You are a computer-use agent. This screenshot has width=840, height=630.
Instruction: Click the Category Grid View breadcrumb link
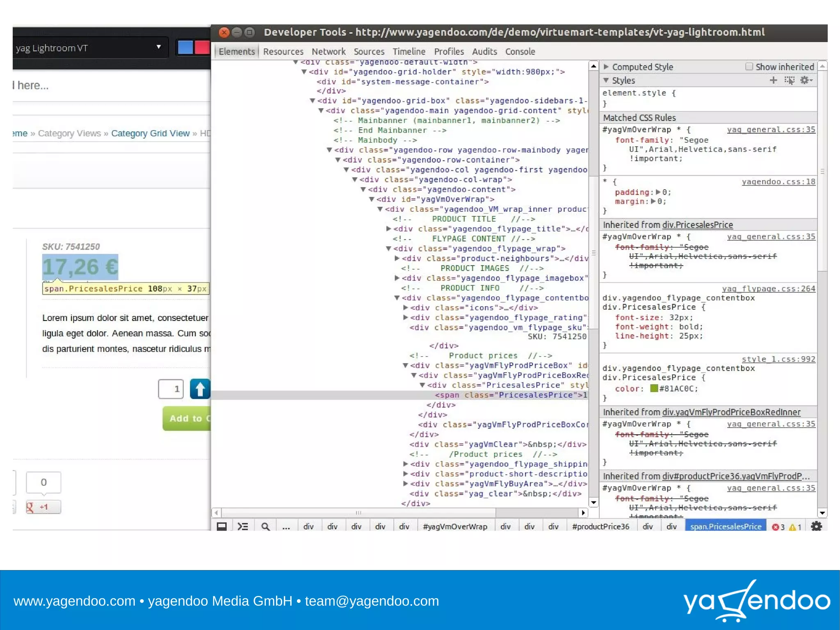coord(150,133)
